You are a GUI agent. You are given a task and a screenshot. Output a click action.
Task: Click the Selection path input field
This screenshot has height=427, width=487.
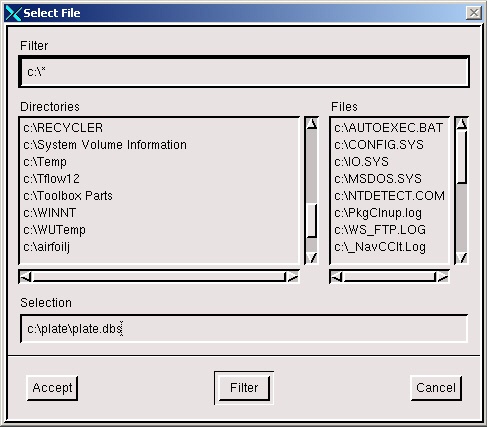click(244, 329)
